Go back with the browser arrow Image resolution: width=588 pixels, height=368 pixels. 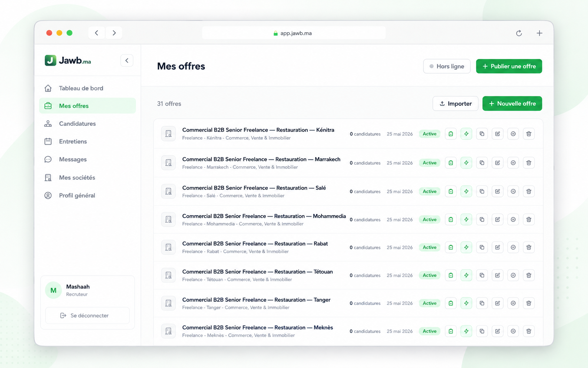pyautogui.click(x=97, y=33)
